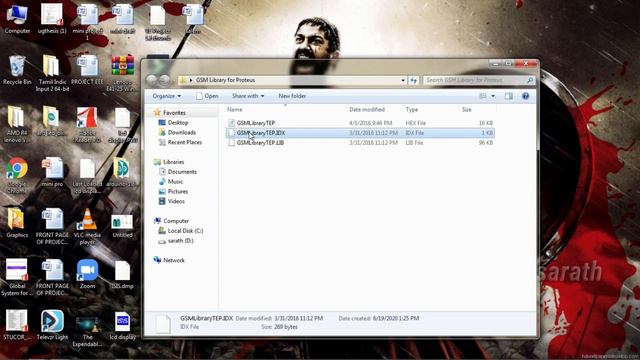Open the Share with dropdown menu
The width and height of the screenshot is (640, 360).
(x=248, y=96)
